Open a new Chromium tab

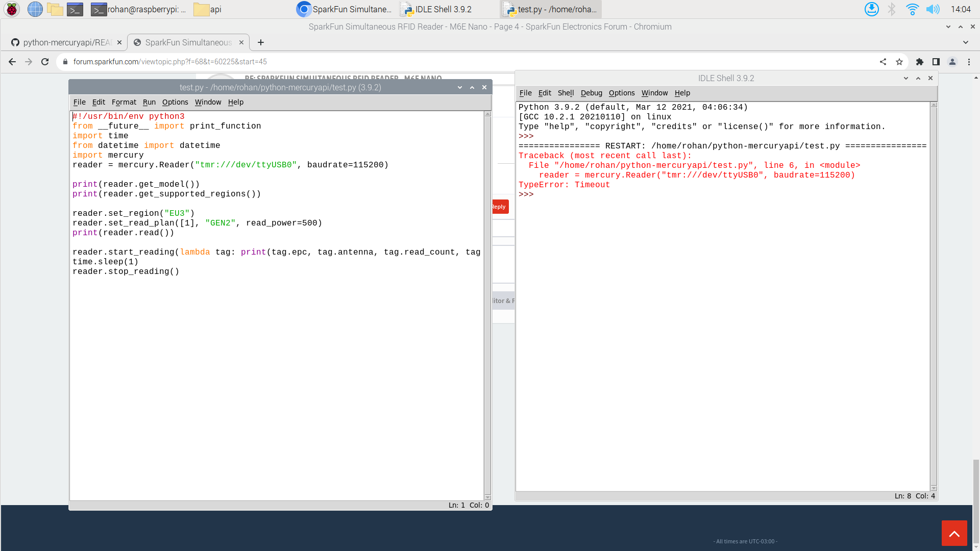point(261,42)
